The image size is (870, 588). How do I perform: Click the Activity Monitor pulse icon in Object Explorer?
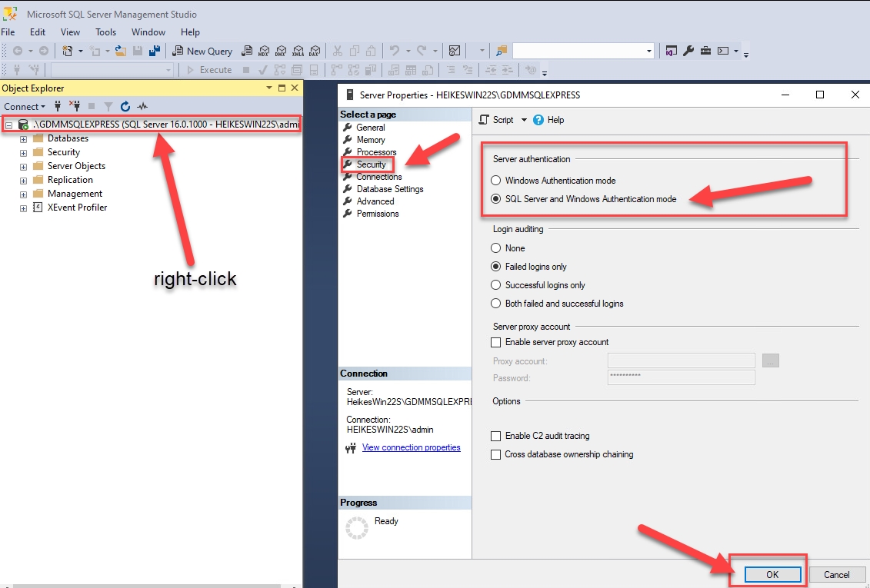[x=142, y=106]
